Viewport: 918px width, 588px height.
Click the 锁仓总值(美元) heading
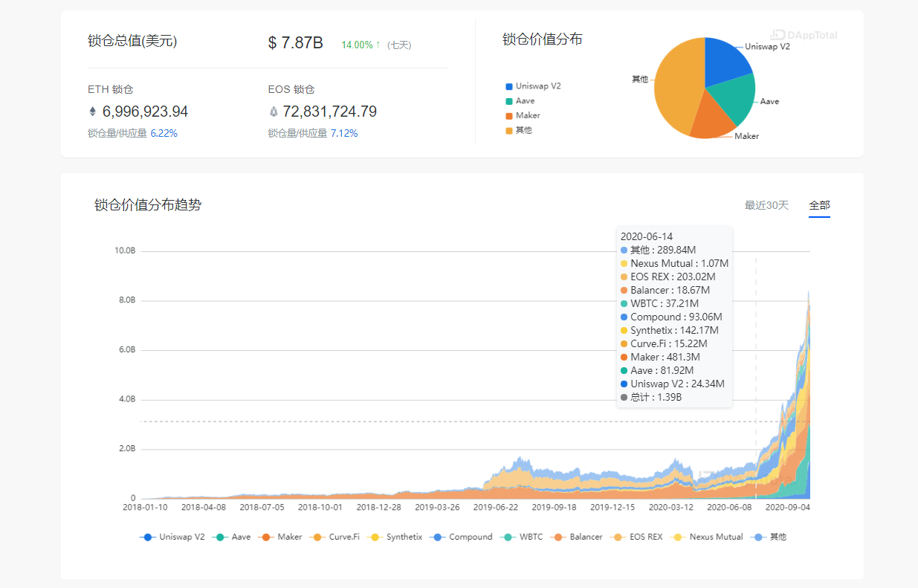132,41
